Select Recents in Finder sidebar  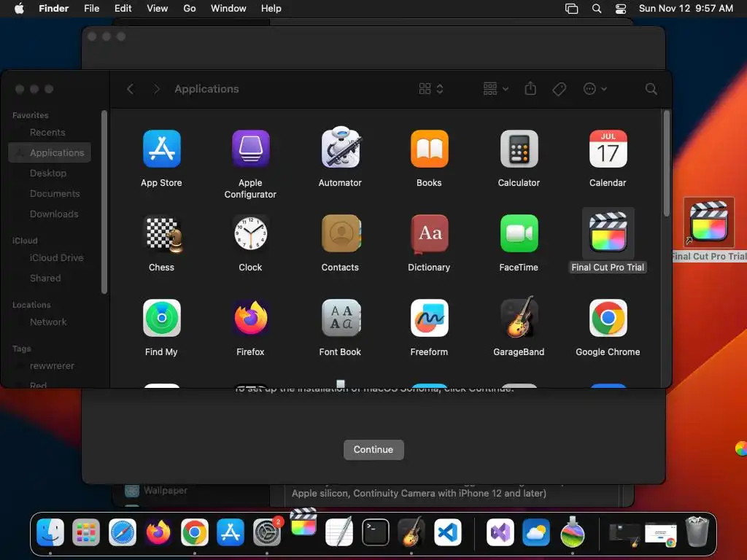[x=47, y=133]
